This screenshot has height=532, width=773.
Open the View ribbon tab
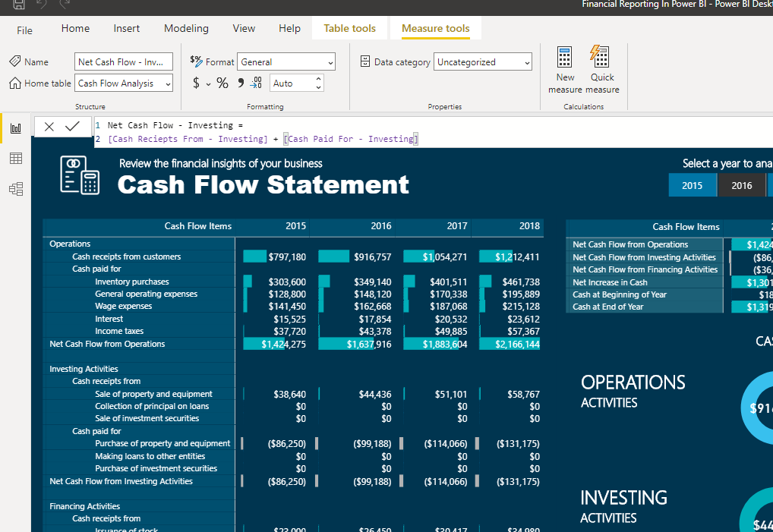tap(244, 29)
